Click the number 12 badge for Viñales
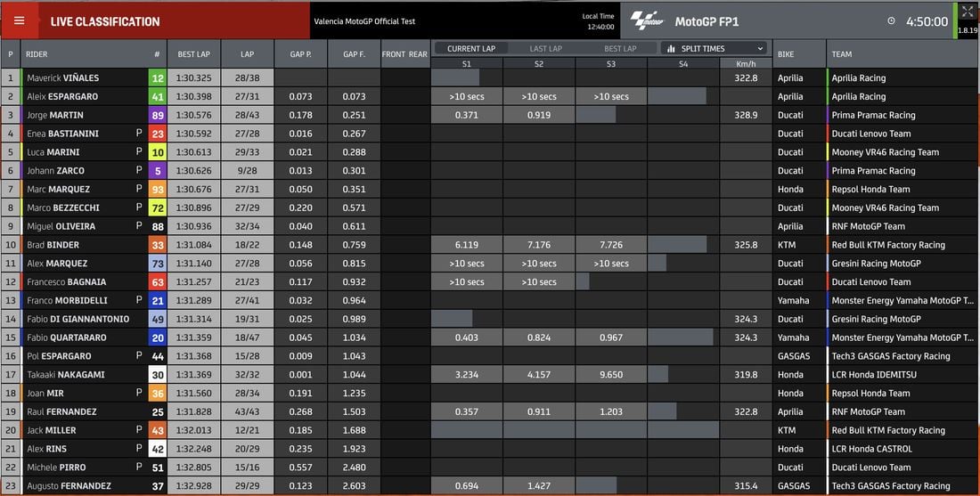Viewport: 980px width, 496px height. [x=158, y=78]
